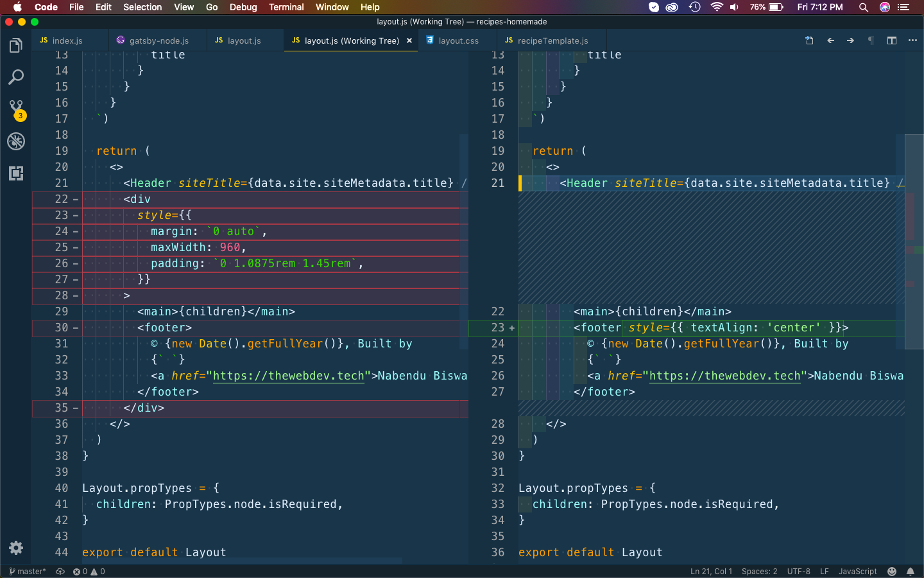Open the Help menu
This screenshot has width=924, height=578.
pos(370,7)
